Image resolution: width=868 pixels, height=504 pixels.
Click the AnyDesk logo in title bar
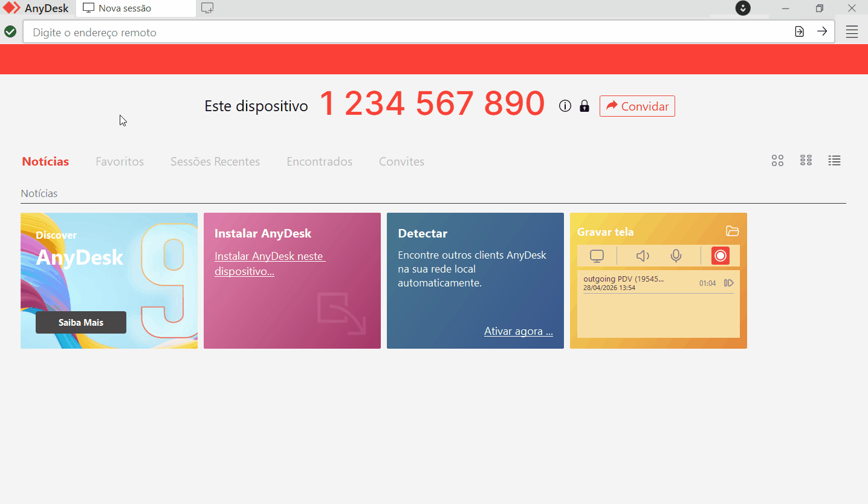(x=12, y=8)
